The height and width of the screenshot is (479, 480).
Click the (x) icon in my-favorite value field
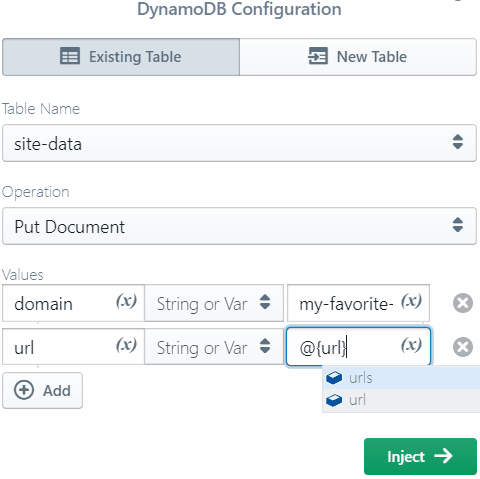[411, 301]
